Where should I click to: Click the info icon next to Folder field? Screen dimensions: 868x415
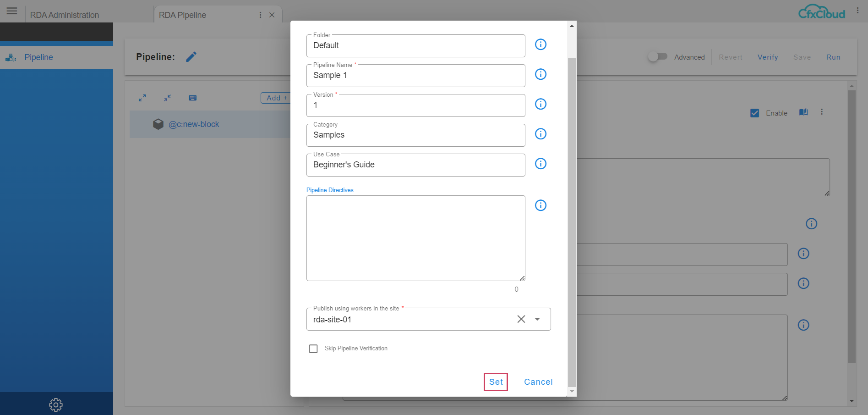point(540,44)
